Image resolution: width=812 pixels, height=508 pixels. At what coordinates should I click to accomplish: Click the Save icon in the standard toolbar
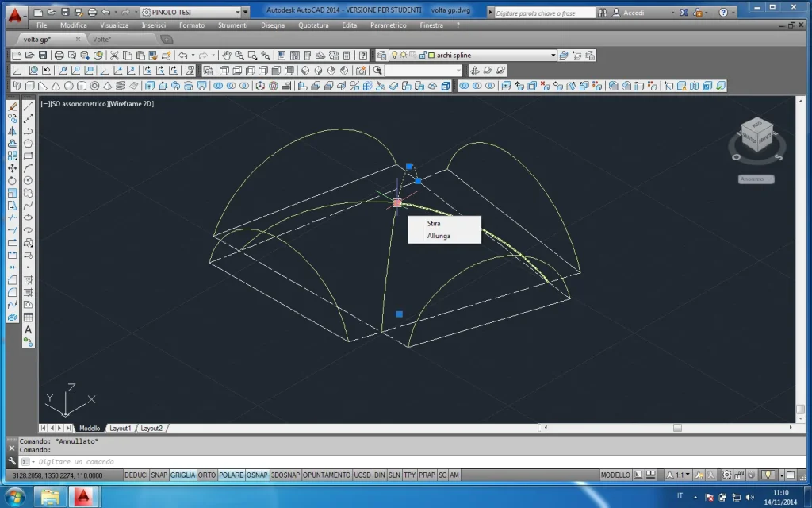43,55
